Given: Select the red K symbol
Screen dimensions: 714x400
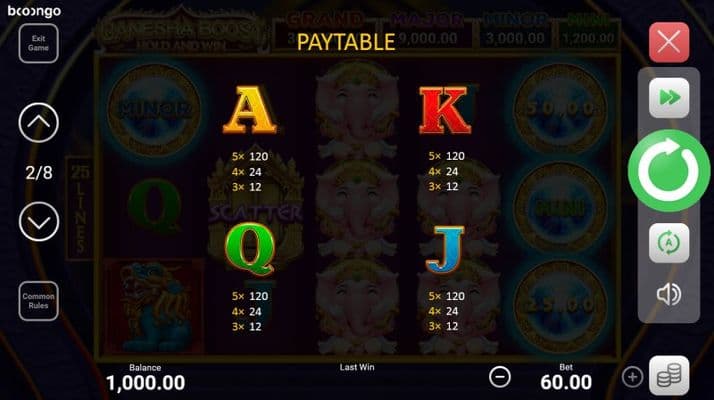Looking at the screenshot, I should (445, 110).
